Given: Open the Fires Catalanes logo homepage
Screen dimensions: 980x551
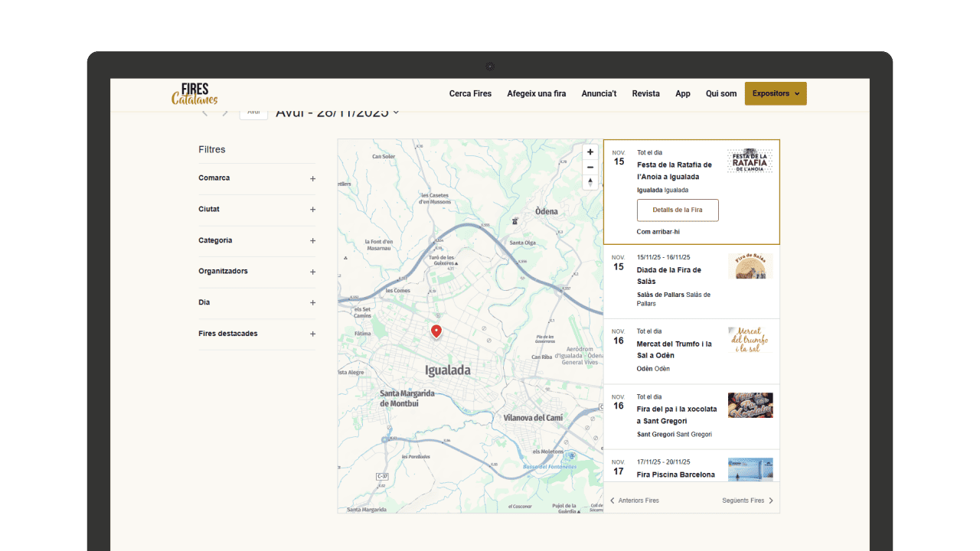Looking at the screenshot, I should point(194,93).
